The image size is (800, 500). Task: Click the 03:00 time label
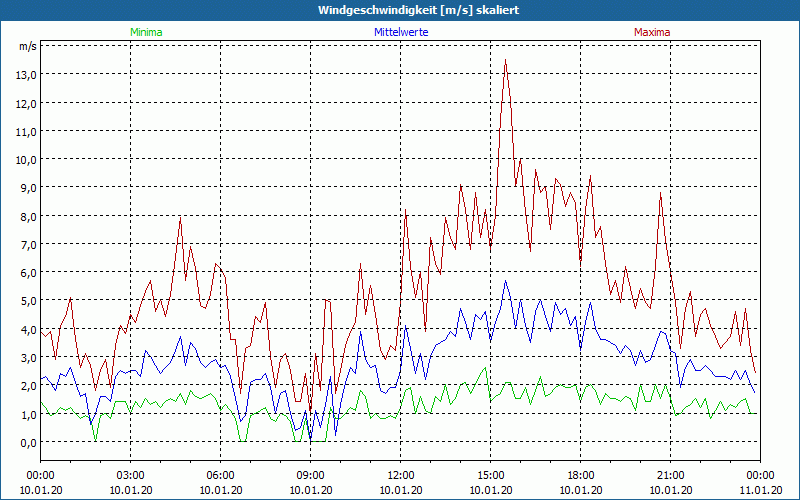click(130, 475)
